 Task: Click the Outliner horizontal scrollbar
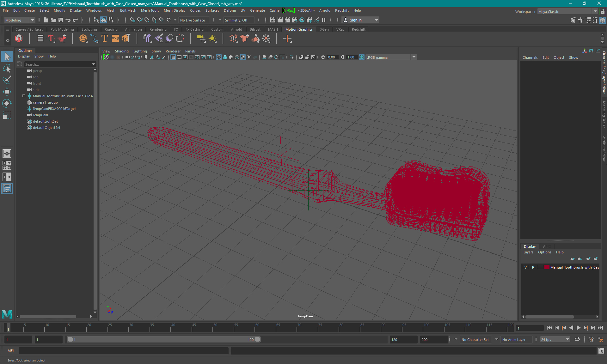pyautogui.click(x=48, y=316)
